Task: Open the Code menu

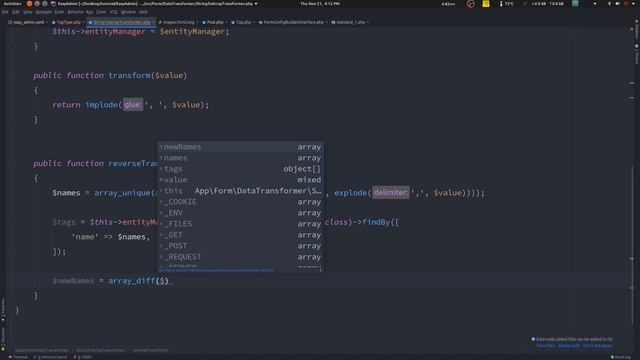Action: click(59, 12)
